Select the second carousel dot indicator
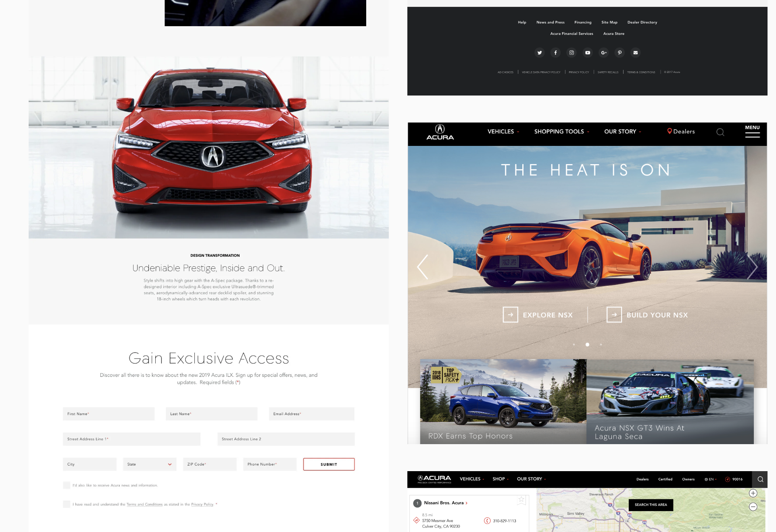776x532 pixels. tap(587, 345)
